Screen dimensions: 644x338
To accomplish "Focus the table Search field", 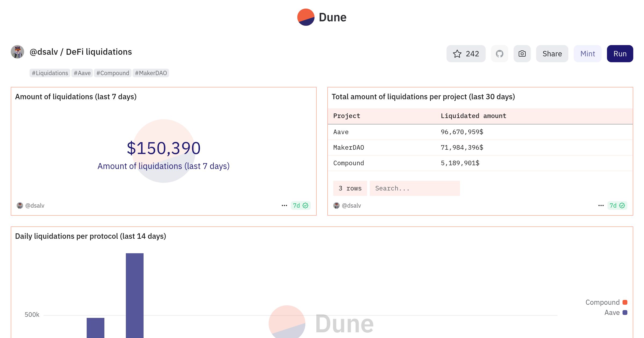I will (x=415, y=188).
